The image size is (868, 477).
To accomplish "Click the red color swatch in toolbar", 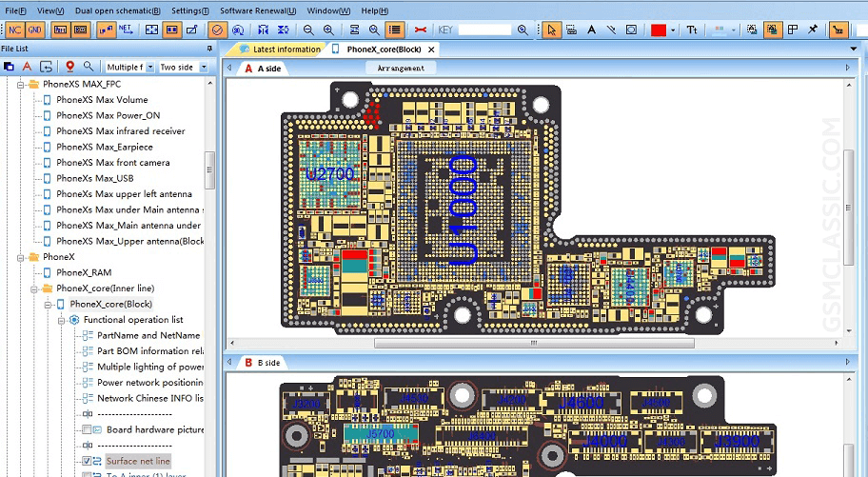I will 659,30.
